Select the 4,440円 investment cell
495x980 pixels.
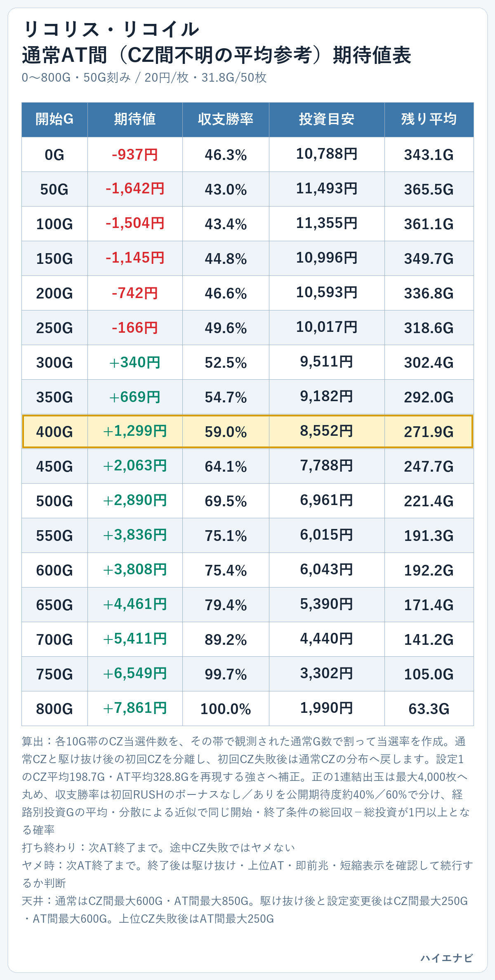[327, 639]
